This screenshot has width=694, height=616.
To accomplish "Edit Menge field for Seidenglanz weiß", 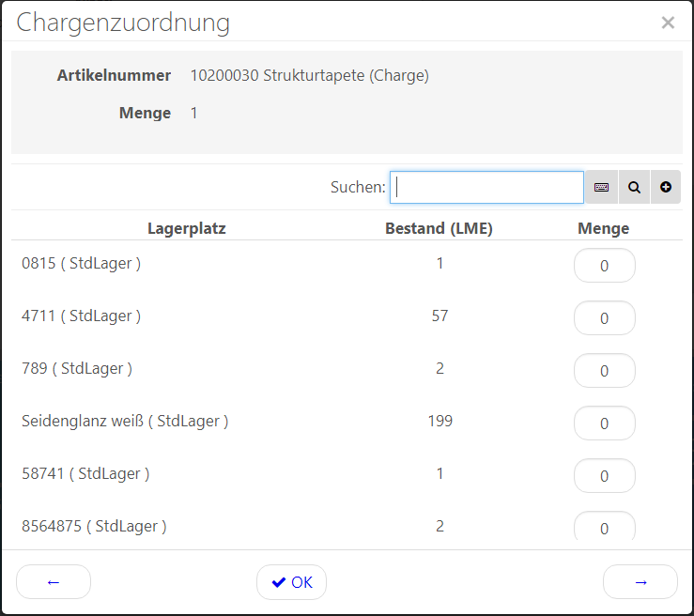I will (604, 423).
